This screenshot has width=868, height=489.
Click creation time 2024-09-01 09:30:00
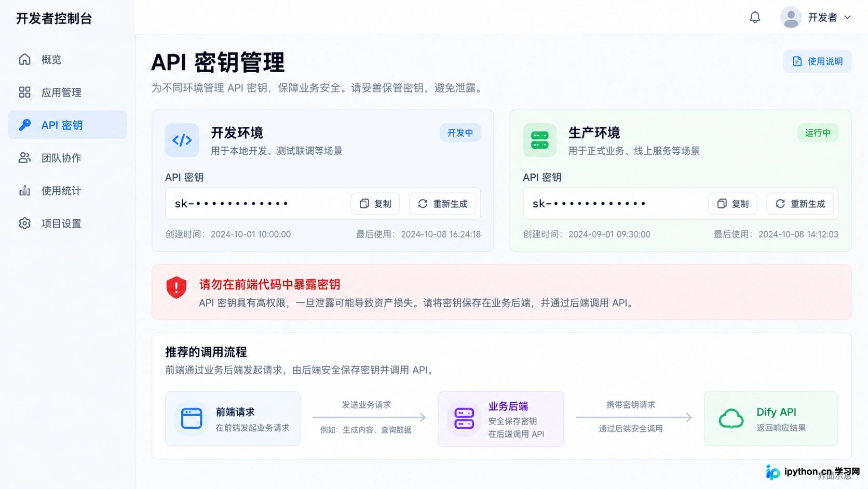point(609,234)
